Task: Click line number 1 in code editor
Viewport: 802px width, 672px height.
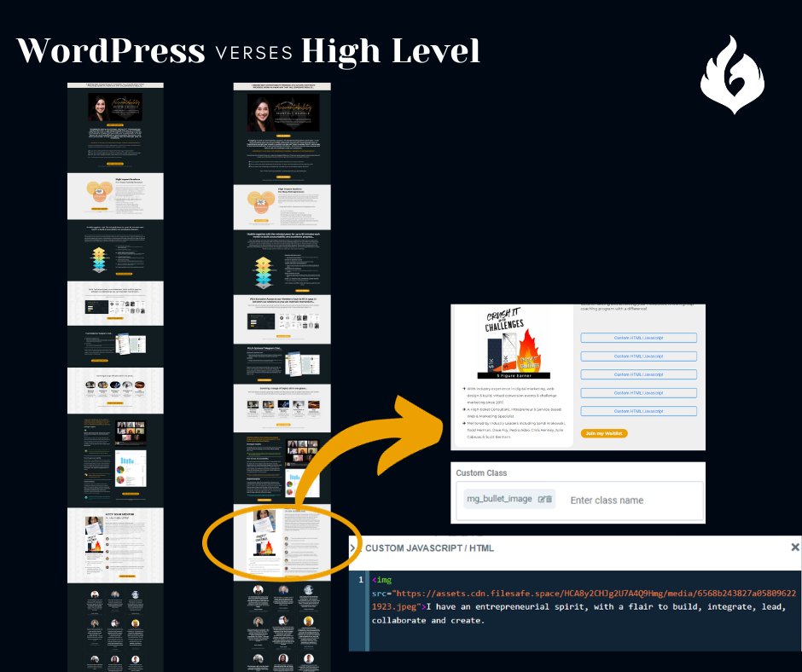Action: coord(361,580)
